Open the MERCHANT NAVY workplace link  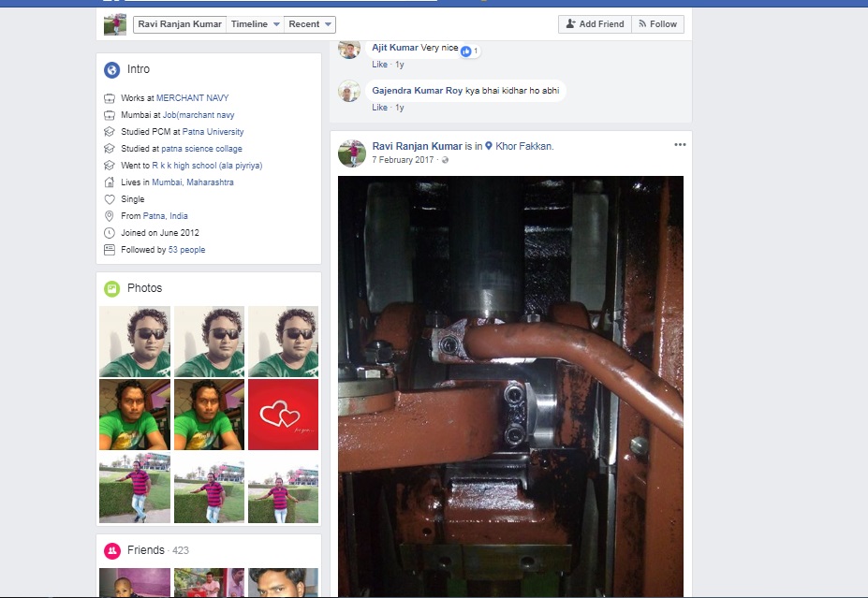click(x=193, y=98)
